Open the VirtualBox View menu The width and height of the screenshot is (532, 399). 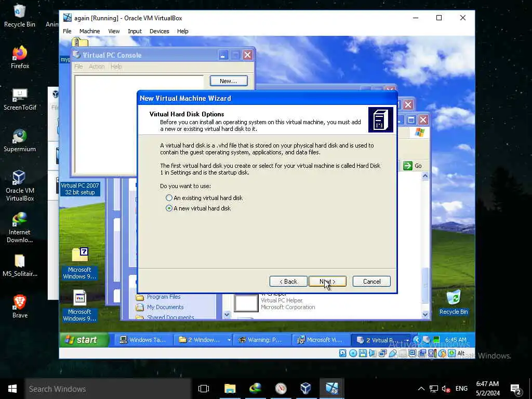(114, 31)
